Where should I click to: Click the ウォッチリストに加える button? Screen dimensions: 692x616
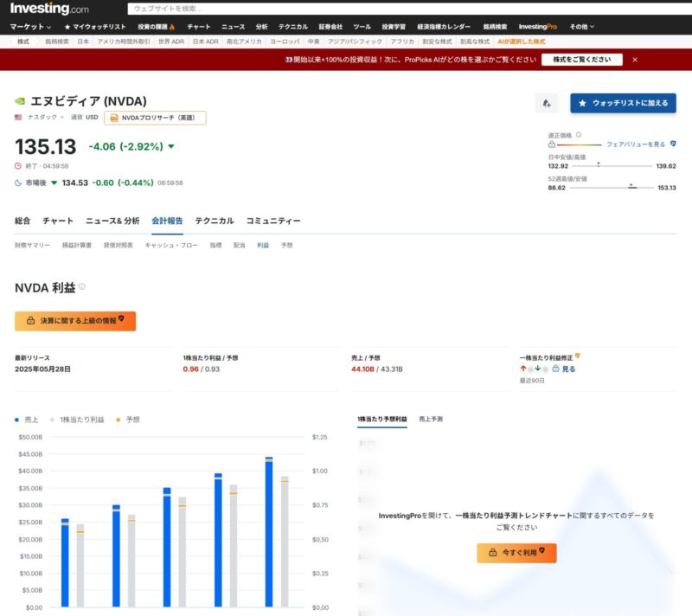623,103
